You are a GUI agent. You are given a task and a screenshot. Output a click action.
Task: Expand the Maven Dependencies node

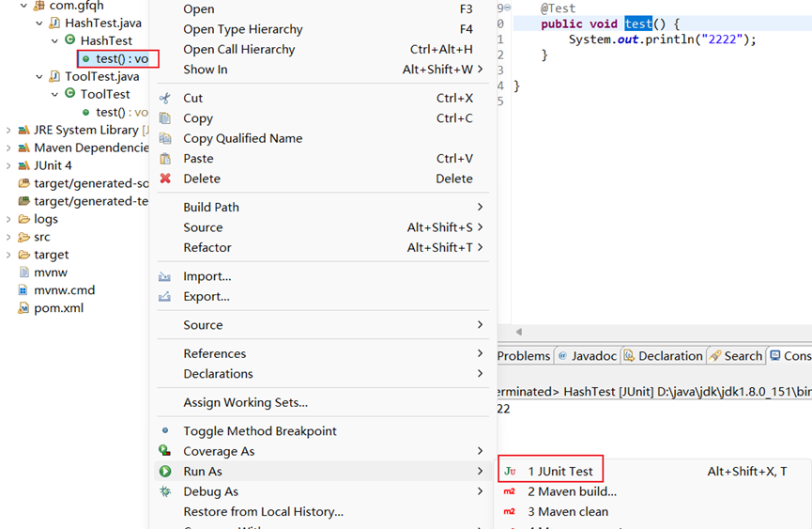[8, 148]
